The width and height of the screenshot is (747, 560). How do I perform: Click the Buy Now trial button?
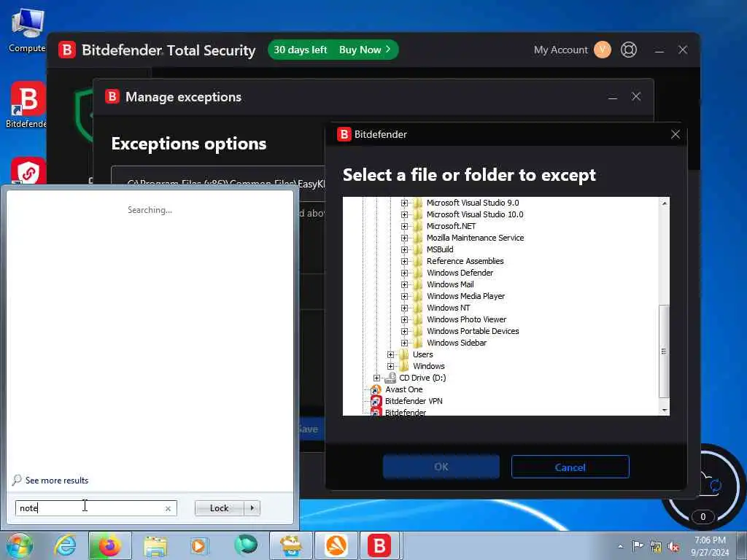365,50
